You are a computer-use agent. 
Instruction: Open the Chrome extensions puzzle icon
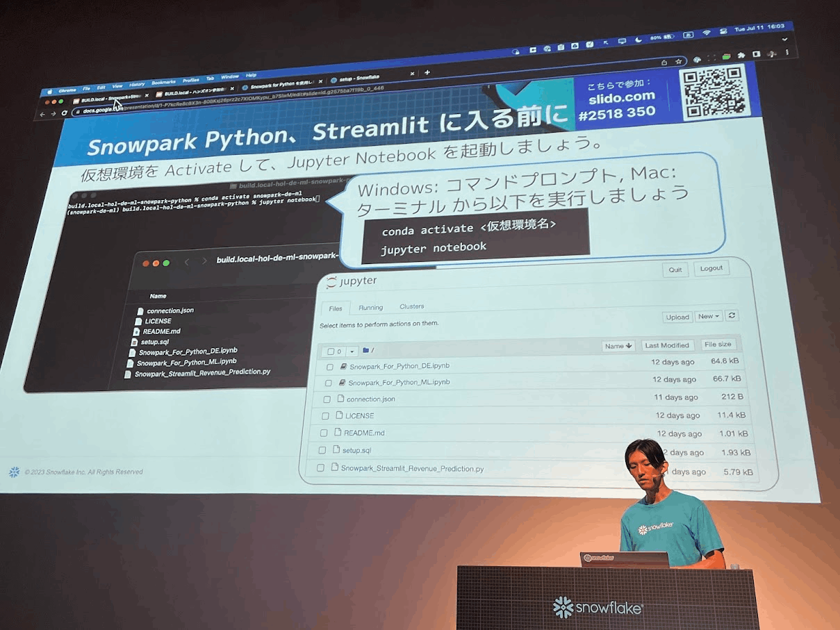tap(741, 55)
